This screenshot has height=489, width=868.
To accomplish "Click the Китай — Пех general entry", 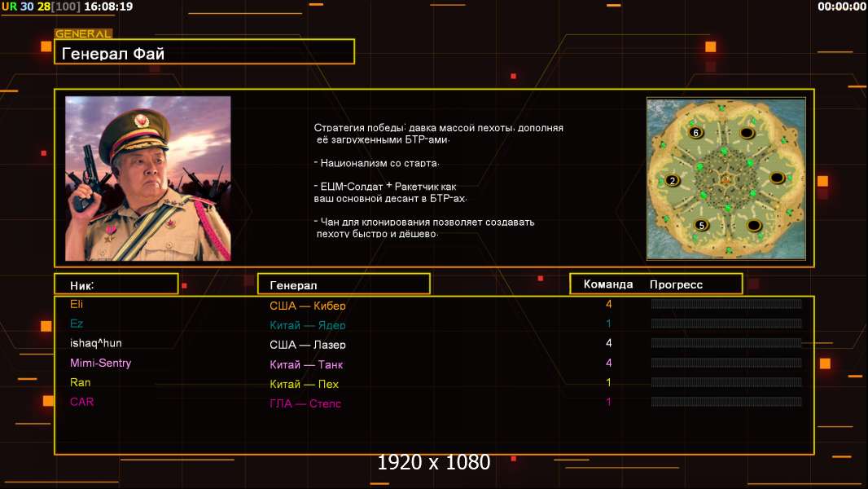I will (304, 384).
